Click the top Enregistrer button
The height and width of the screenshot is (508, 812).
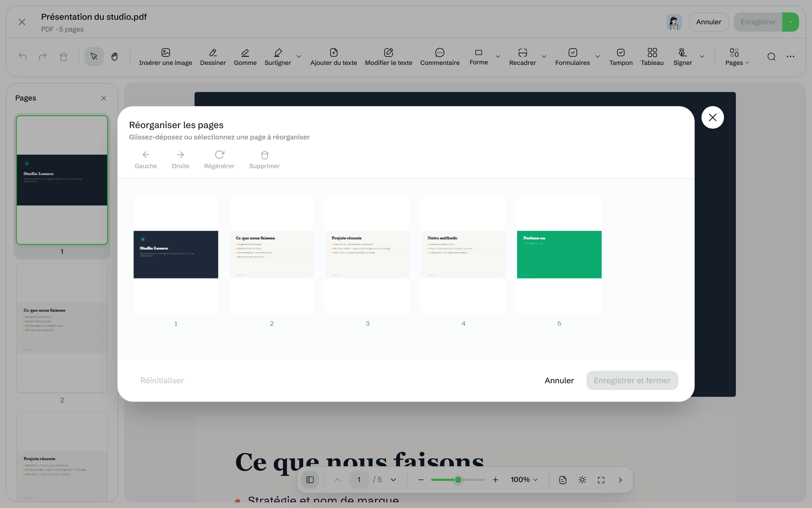click(x=758, y=22)
